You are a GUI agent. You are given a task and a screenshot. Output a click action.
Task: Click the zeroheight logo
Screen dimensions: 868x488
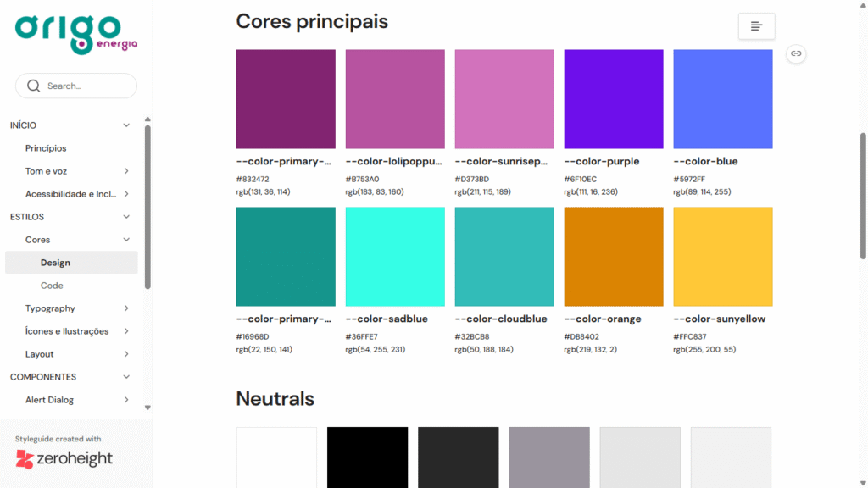(x=64, y=459)
